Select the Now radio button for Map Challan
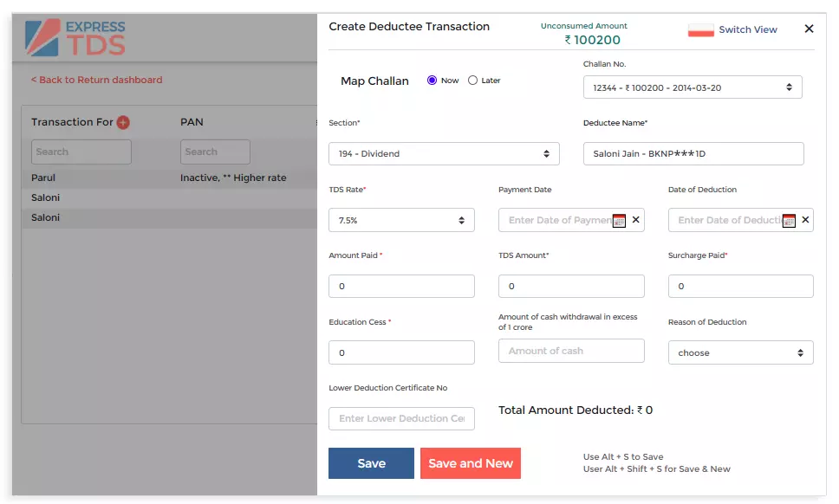839x504 pixels. tap(431, 80)
